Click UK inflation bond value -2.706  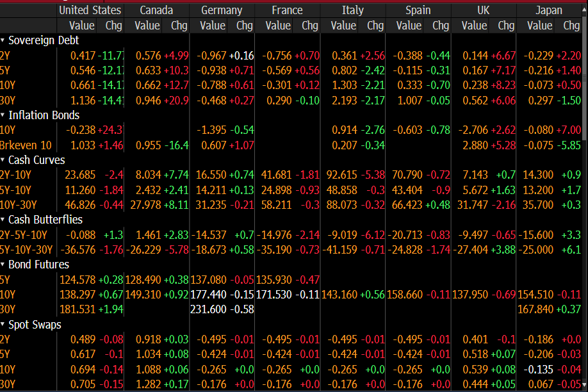click(473, 130)
